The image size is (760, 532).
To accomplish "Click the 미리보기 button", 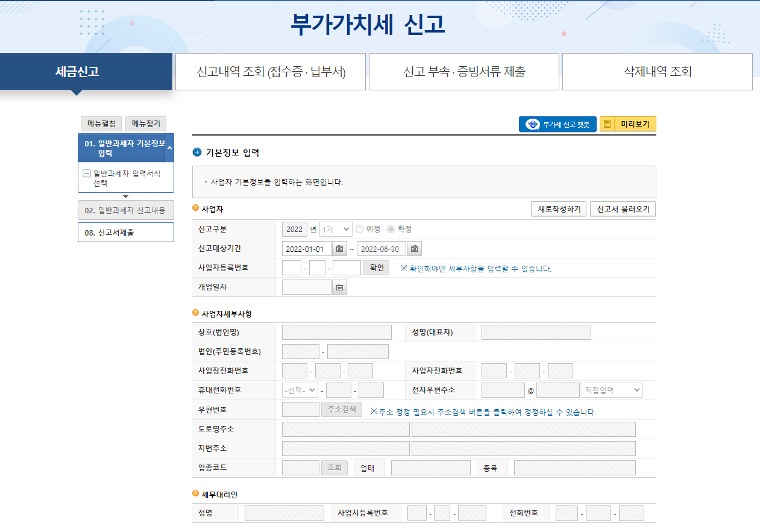I will [627, 124].
